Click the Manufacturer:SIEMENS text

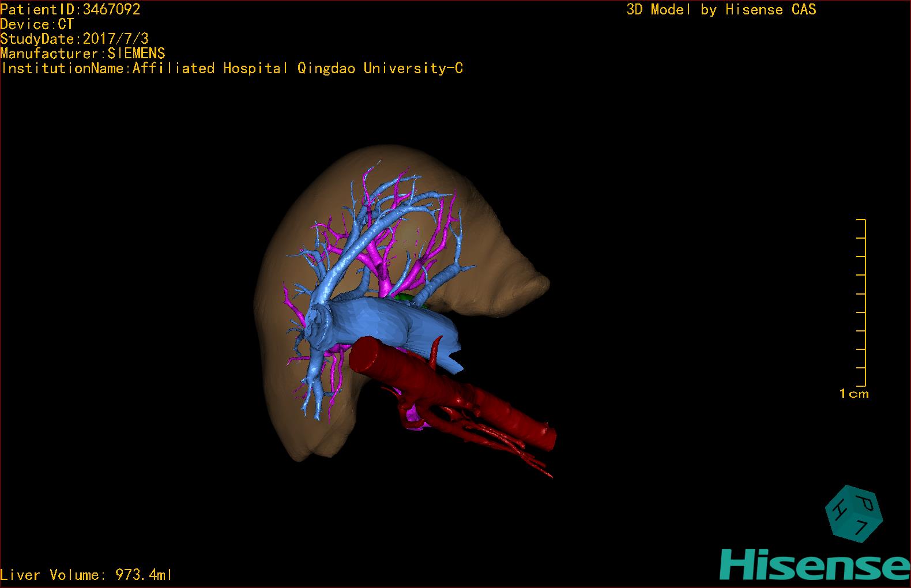[82, 54]
